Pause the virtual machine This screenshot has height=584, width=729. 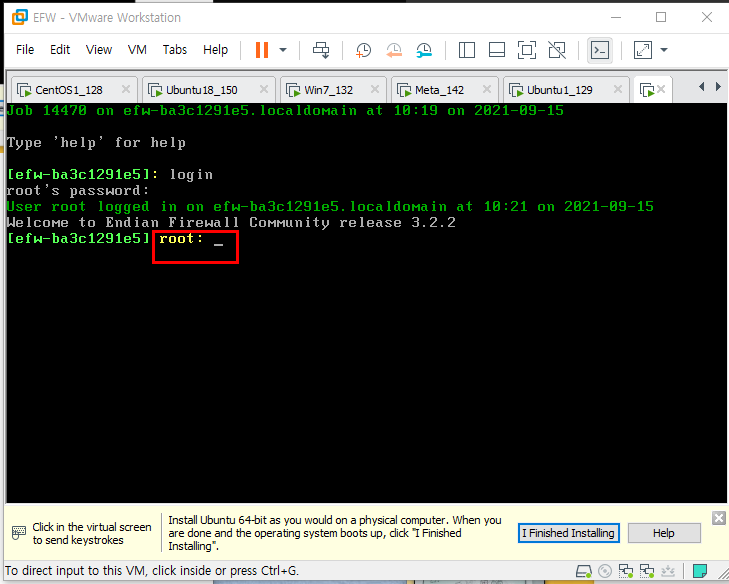[262, 50]
